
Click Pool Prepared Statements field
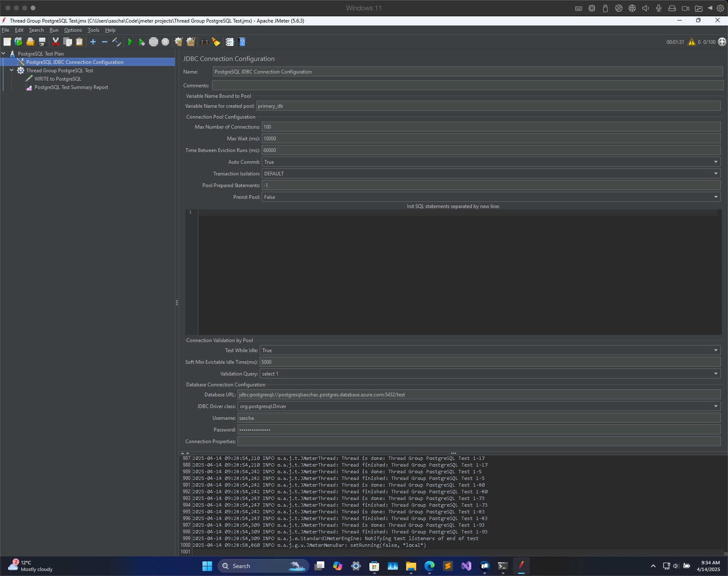[491, 185]
